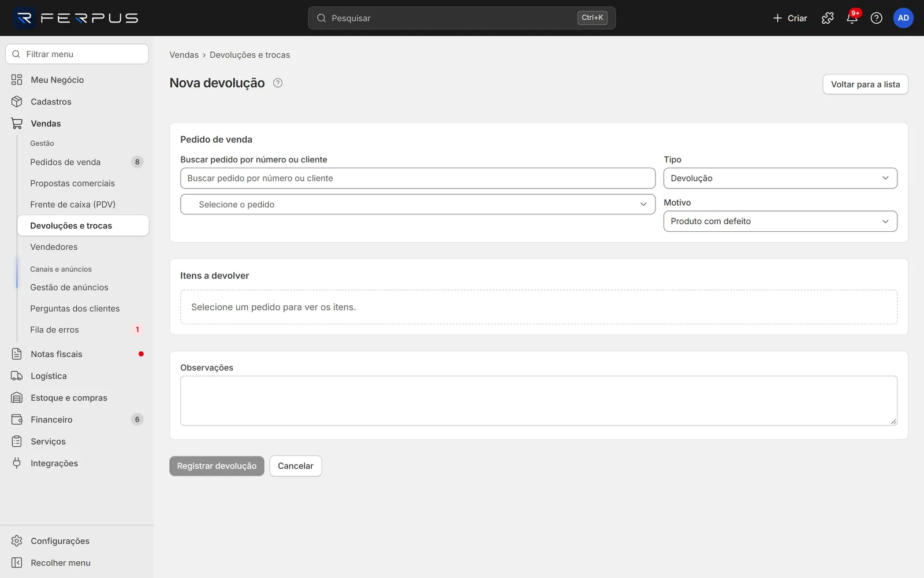Open the Selecione o pedido dropdown
The height and width of the screenshot is (578, 924).
tap(418, 204)
